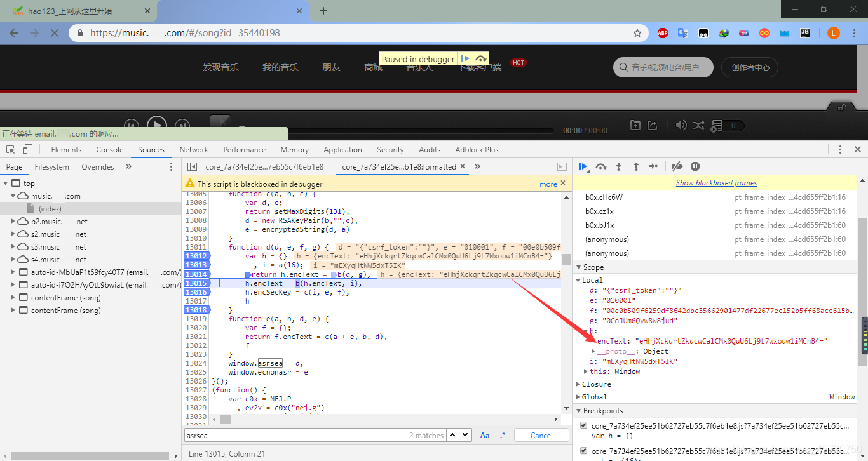
Task: Expand the p2.music domain tree node
Action: [x=14, y=222]
